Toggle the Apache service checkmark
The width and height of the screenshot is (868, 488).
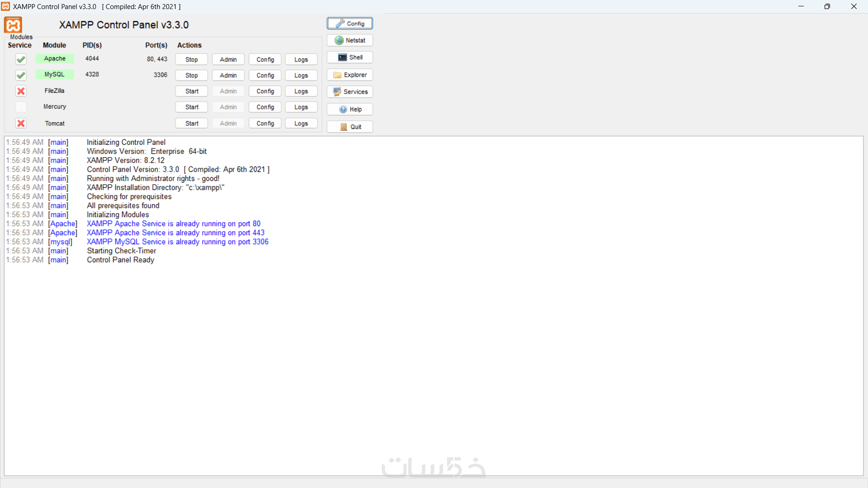click(21, 59)
